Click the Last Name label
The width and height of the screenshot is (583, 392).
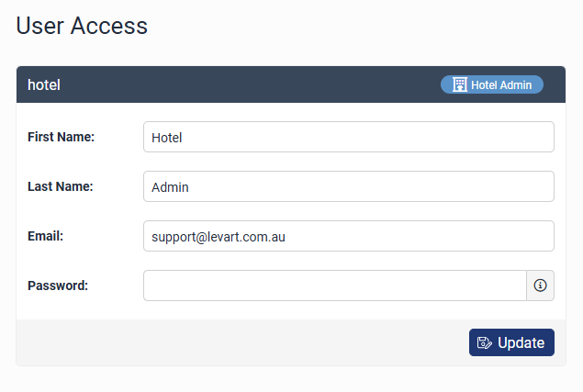pyautogui.click(x=61, y=186)
